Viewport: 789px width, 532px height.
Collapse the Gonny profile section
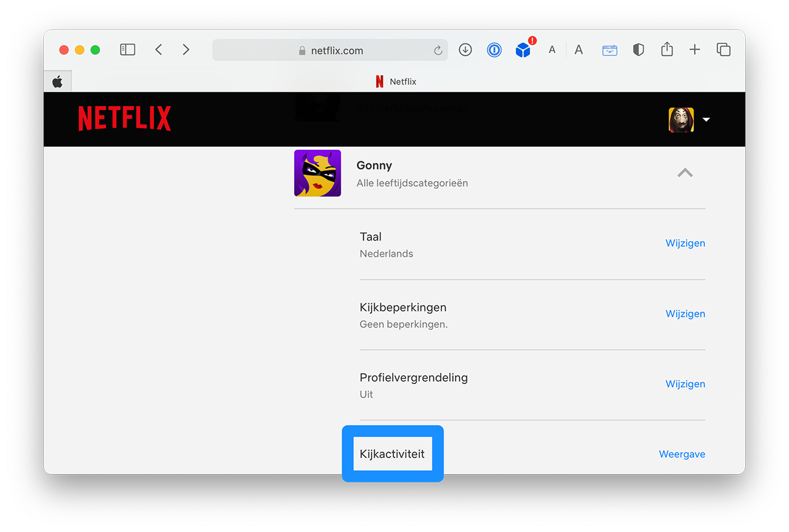click(685, 173)
